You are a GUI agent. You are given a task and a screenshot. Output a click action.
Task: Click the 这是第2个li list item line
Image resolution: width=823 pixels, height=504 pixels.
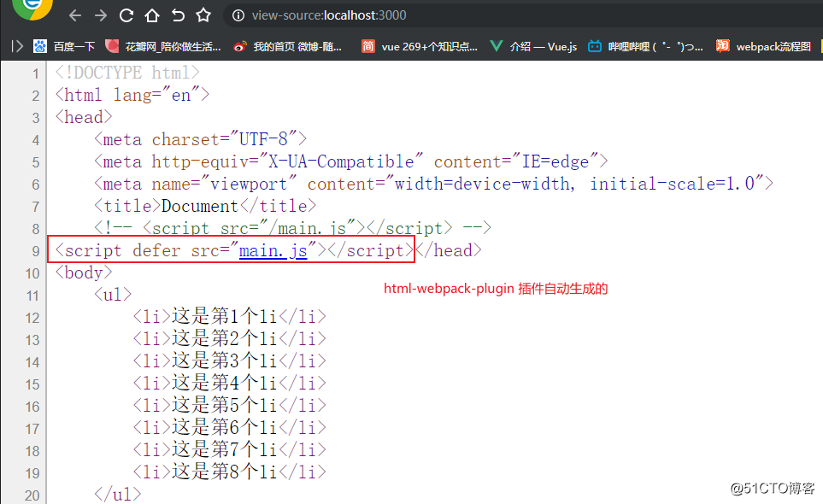coord(229,339)
